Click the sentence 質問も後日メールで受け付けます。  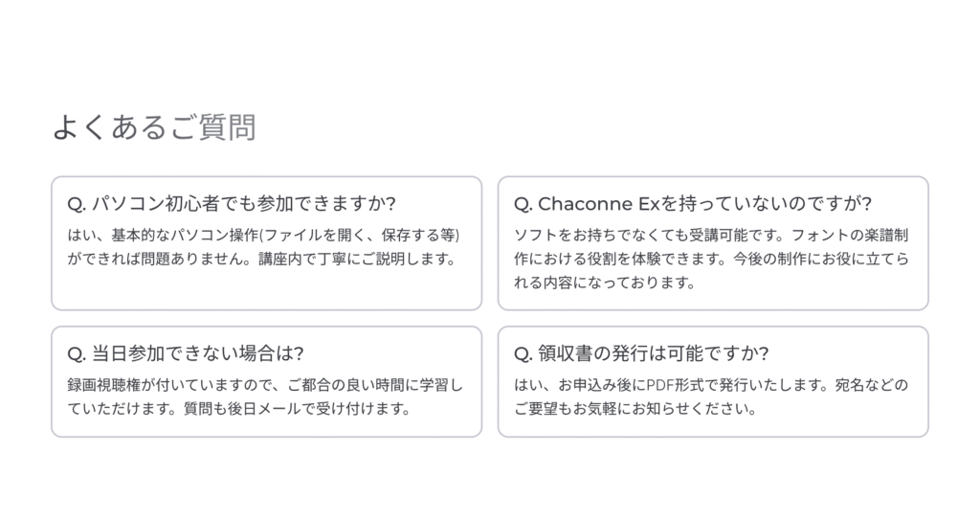click(297, 410)
